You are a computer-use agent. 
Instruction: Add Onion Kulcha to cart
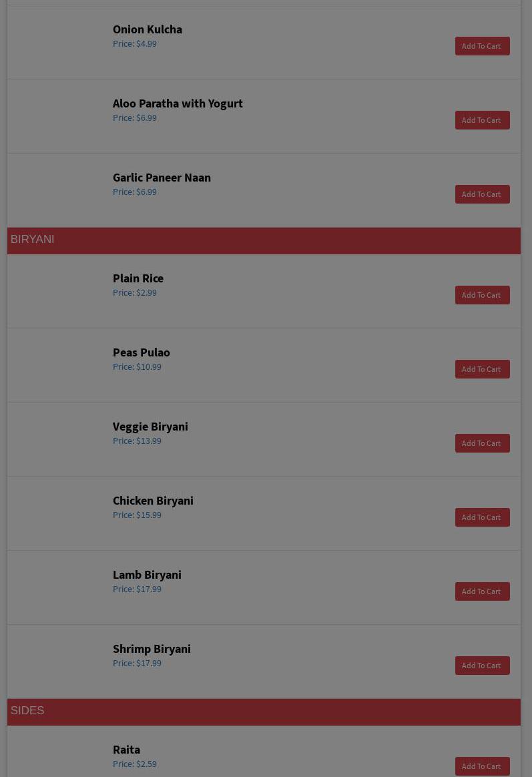(482, 46)
